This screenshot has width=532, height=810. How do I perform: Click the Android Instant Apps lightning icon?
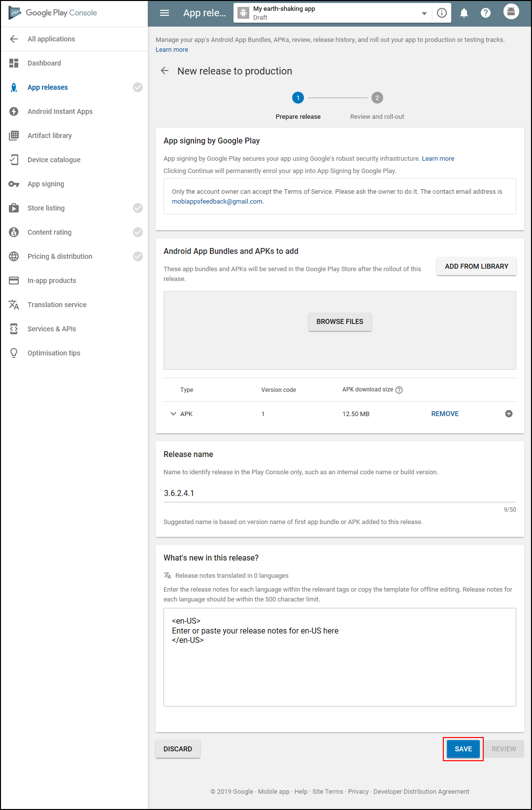(14, 111)
